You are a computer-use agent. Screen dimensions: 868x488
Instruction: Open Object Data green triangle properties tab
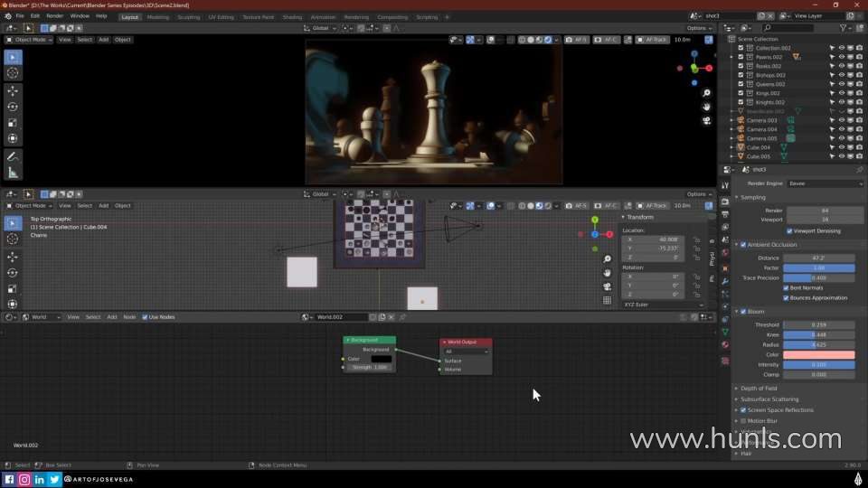725,332
